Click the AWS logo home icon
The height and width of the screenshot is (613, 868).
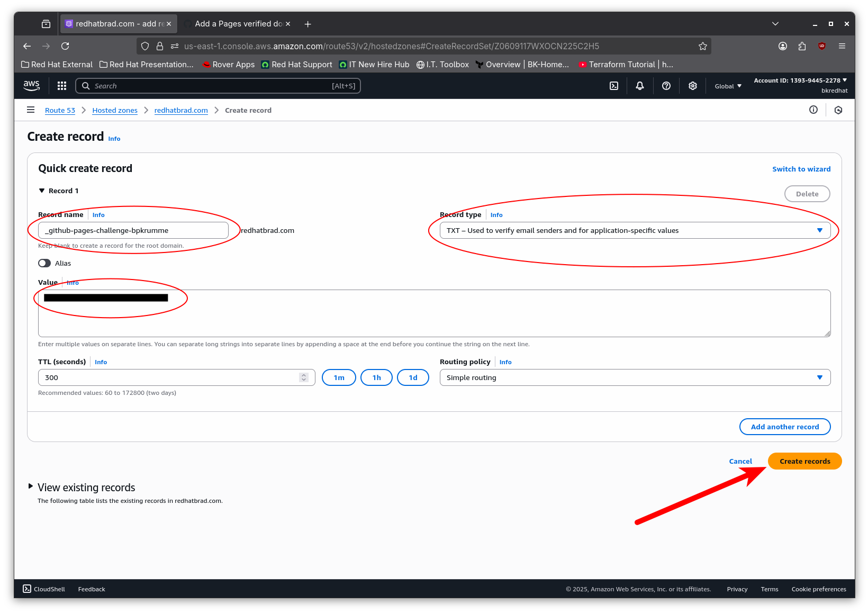31,86
